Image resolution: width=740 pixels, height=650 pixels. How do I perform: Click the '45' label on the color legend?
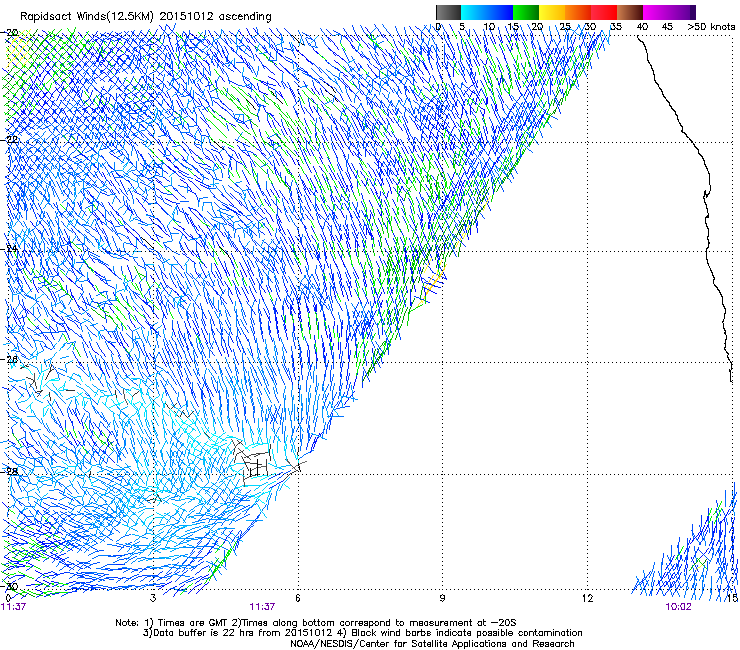[667, 27]
